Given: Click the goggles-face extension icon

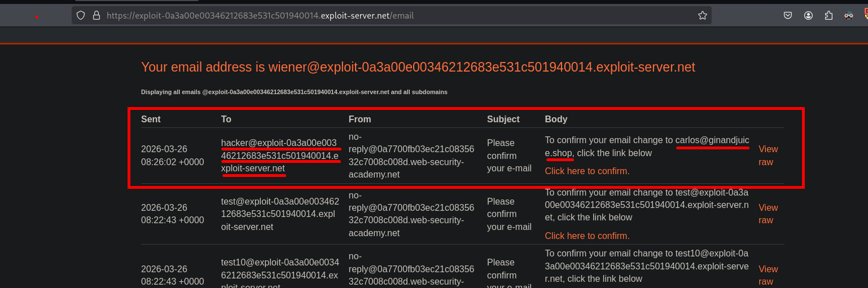Looking at the screenshot, I should 849,16.
